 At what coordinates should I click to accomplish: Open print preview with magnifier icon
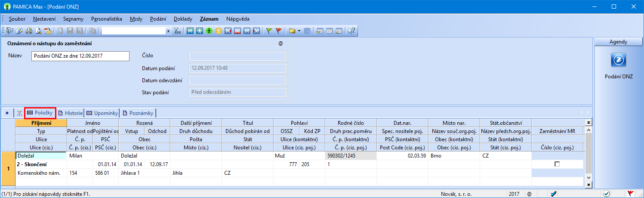39,31
